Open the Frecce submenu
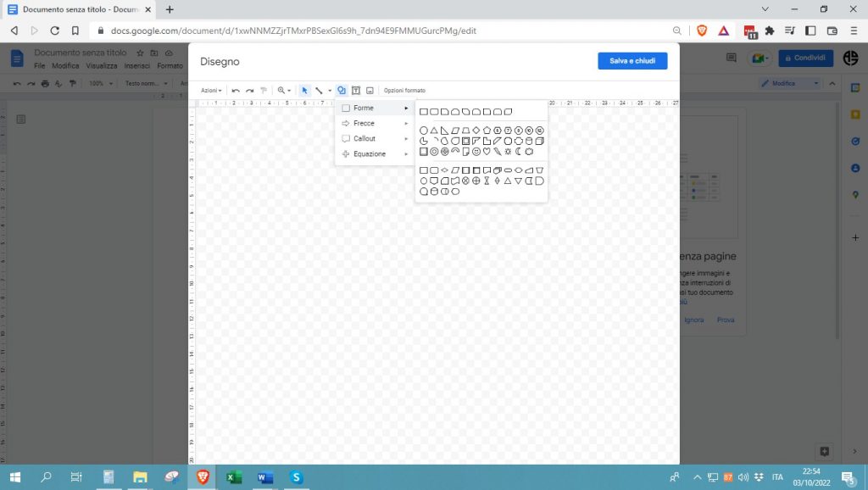This screenshot has width=868, height=490. coord(373,123)
